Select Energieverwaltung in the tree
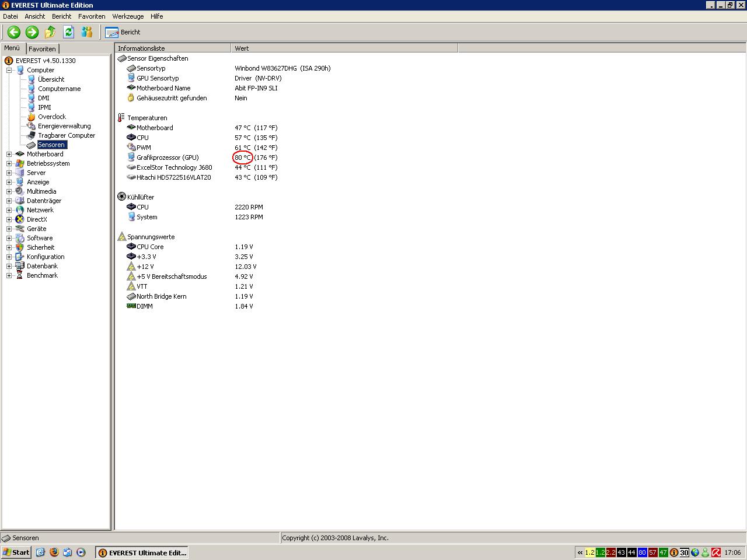 click(x=64, y=126)
